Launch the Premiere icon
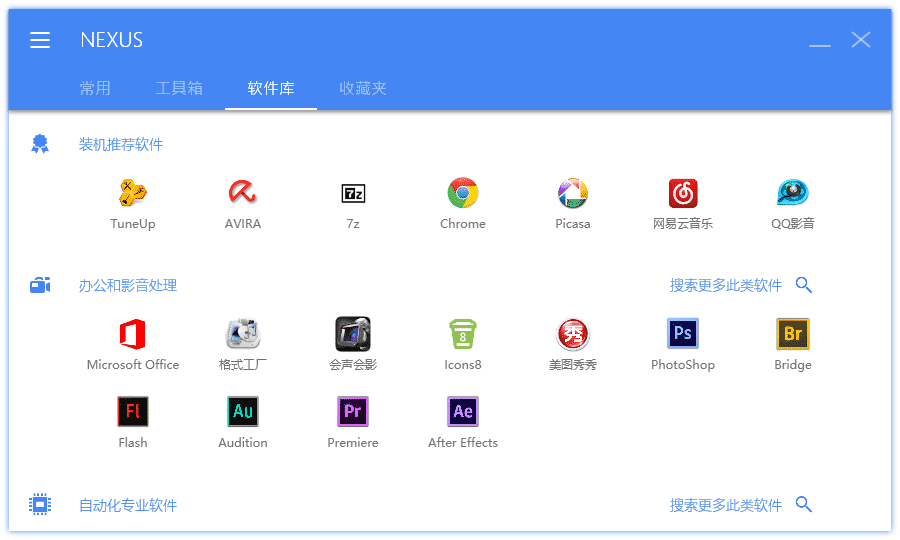900x540 pixels. pyautogui.click(x=352, y=411)
